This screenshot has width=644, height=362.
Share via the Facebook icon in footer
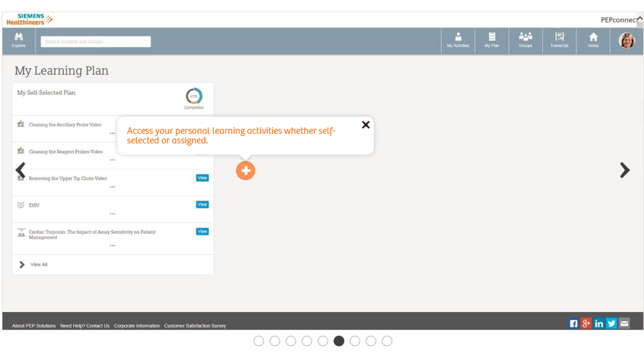[574, 323]
